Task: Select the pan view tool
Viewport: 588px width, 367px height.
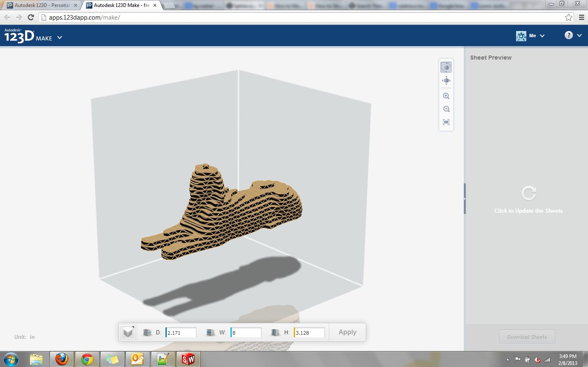Action: tap(446, 80)
